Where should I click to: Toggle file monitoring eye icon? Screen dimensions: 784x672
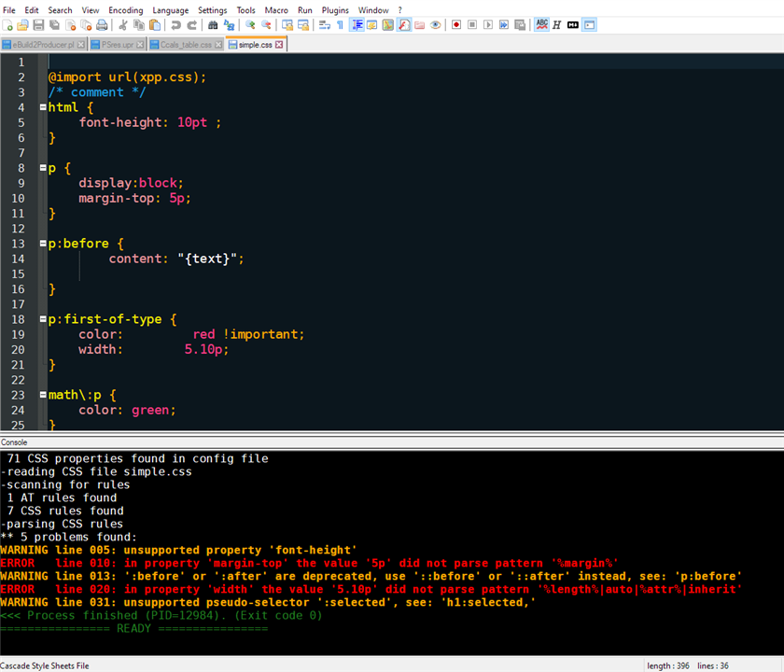(x=436, y=25)
